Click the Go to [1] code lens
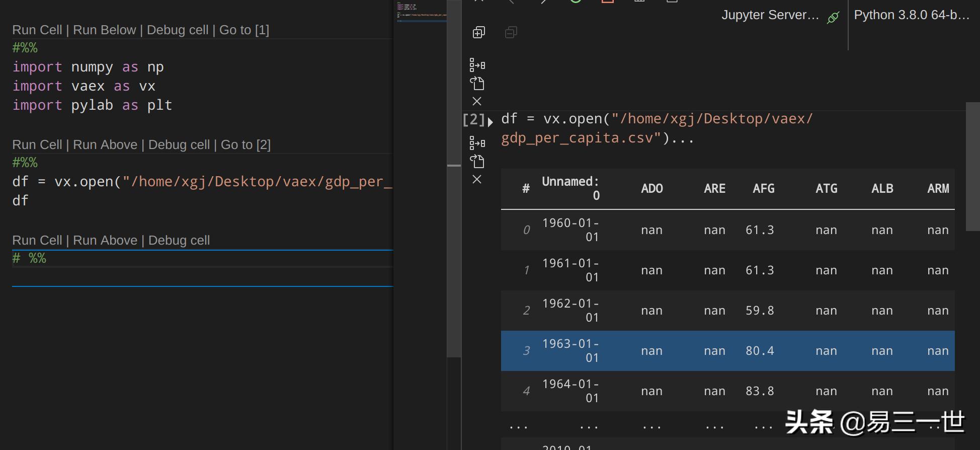Screen dimensions: 980x450 [x=244, y=30]
